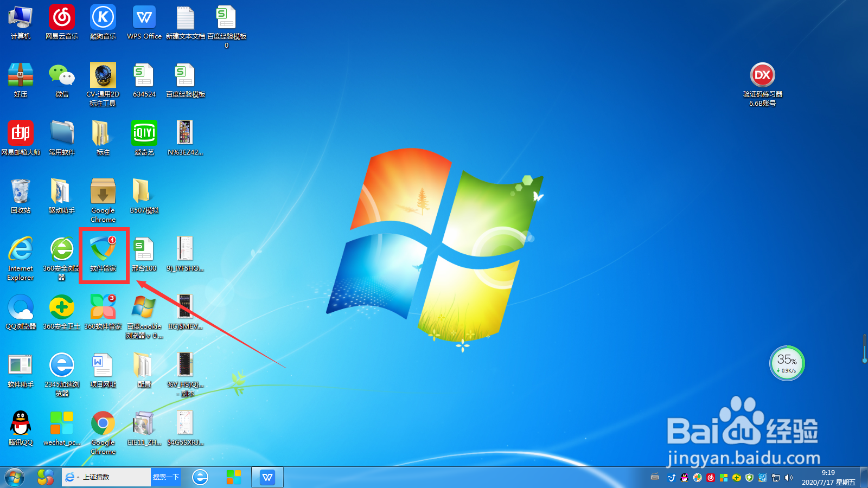This screenshot has height=488, width=868.
Task: Click the Show desktop strip
Action: [x=864, y=477]
